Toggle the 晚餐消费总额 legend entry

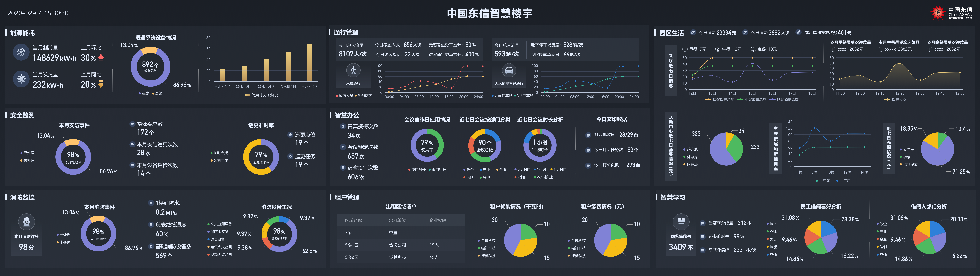pyautogui.click(x=784, y=100)
